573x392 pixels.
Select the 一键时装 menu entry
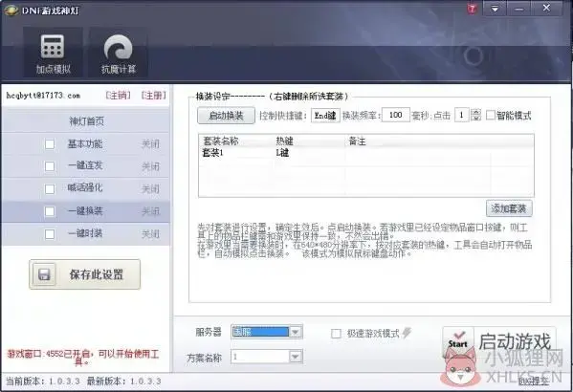click(x=85, y=233)
